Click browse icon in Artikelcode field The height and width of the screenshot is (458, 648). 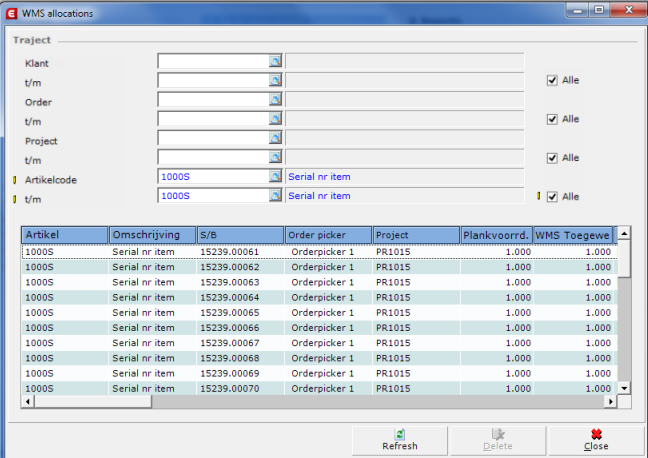pos(275,177)
